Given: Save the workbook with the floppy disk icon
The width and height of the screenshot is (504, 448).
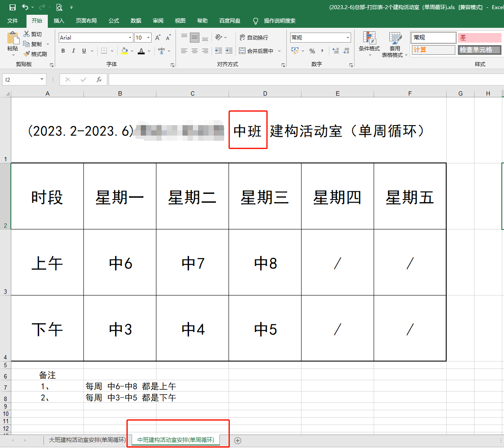Looking at the screenshot, I should click(x=12, y=7).
